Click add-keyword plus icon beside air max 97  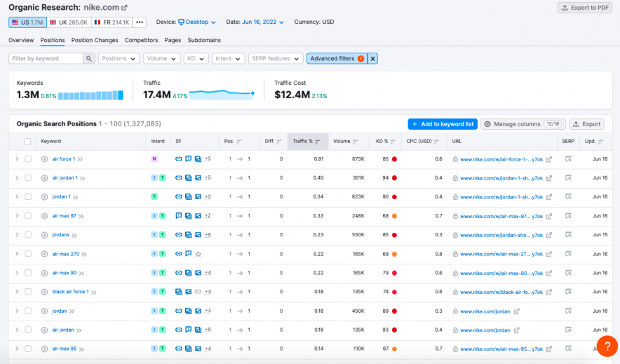coord(45,216)
